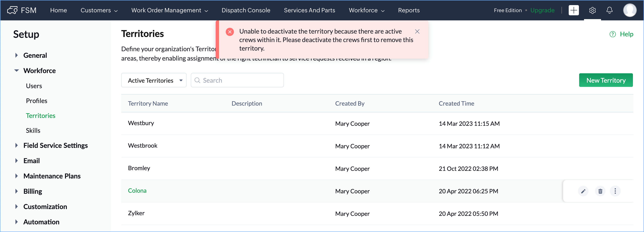This screenshot has height=232, width=644.
Task: Click the plus quick-create icon
Action: click(574, 10)
